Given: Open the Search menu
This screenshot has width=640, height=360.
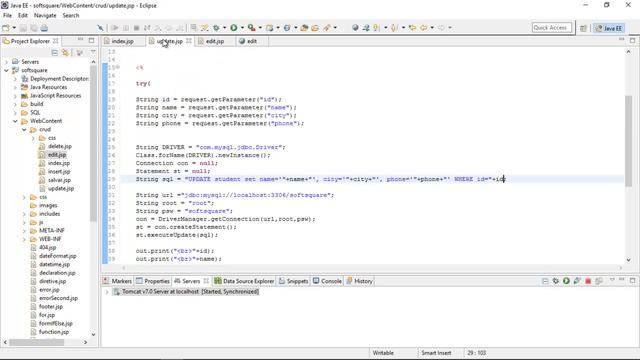Looking at the screenshot, I should 71,15.
